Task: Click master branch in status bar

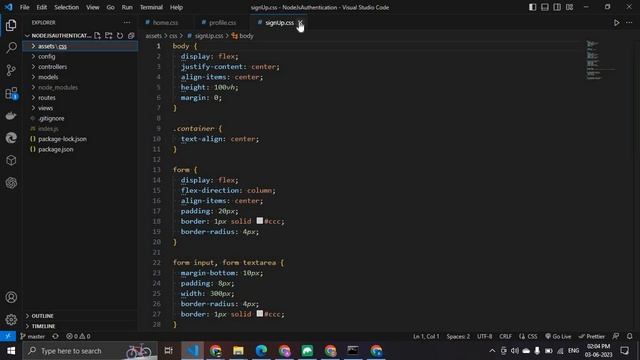Action: [32, 336]
